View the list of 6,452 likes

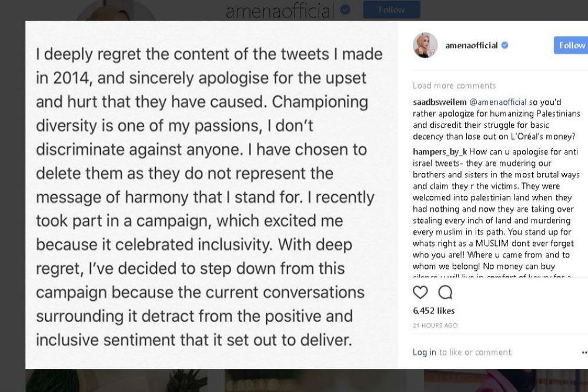[433, 311]
